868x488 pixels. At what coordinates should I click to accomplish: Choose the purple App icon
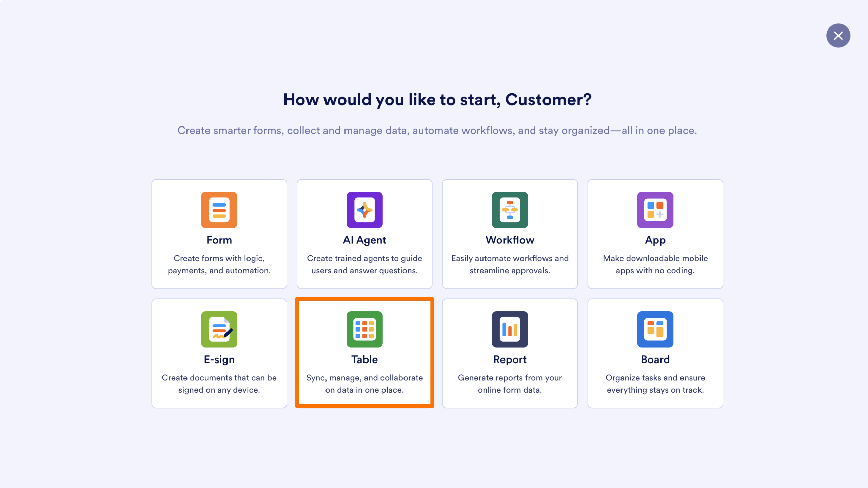point(655,210)
